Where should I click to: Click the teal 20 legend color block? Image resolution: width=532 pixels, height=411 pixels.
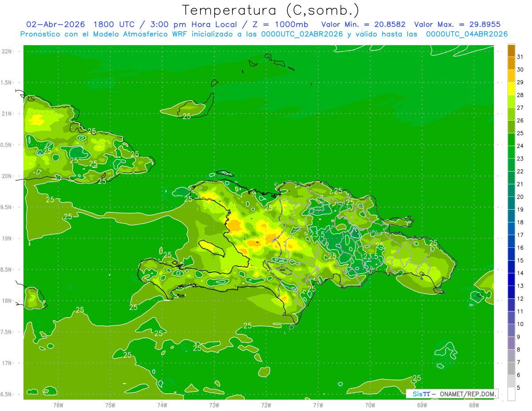511,191
